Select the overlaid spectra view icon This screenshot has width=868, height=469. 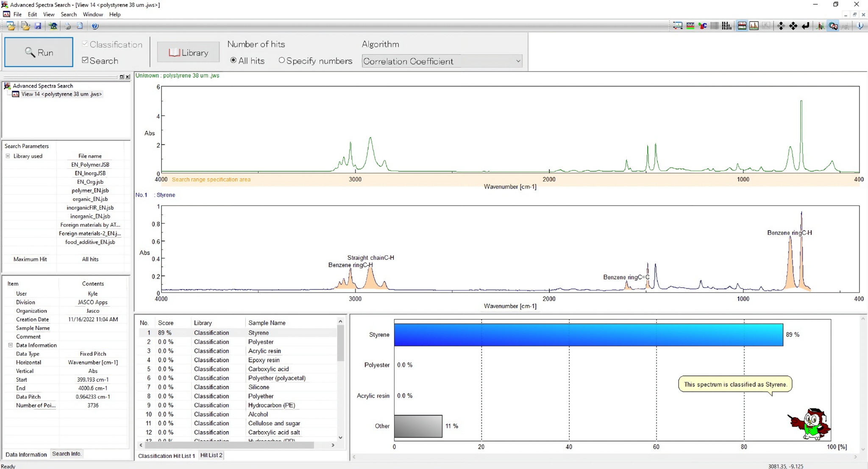click(x=754, y=26)
